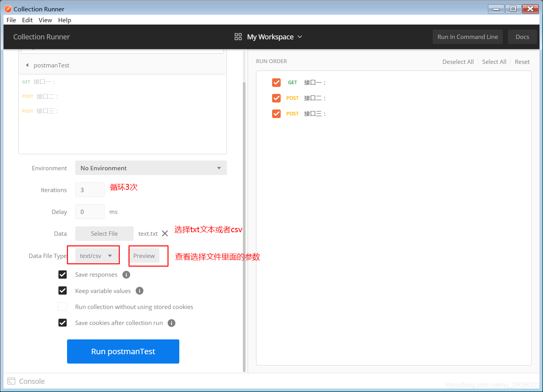Open the Environment dropdown
This screenshot has width=543, height=392.
pos(151,168)
